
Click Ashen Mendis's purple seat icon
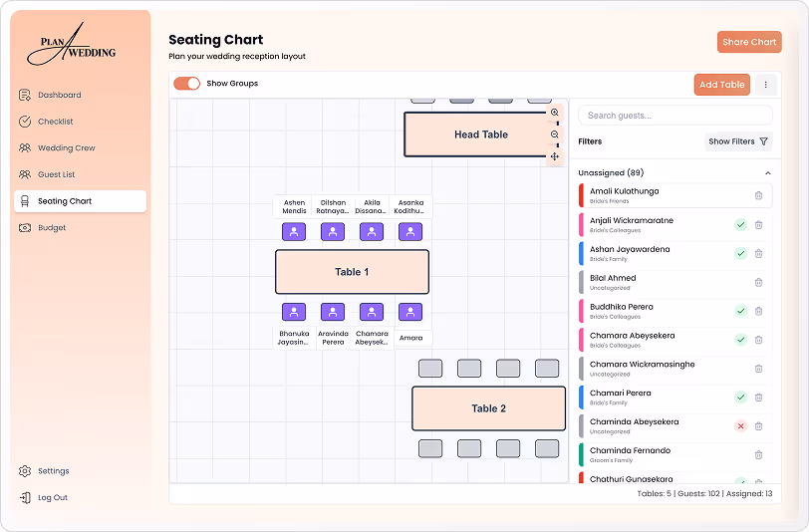point(294,231)
